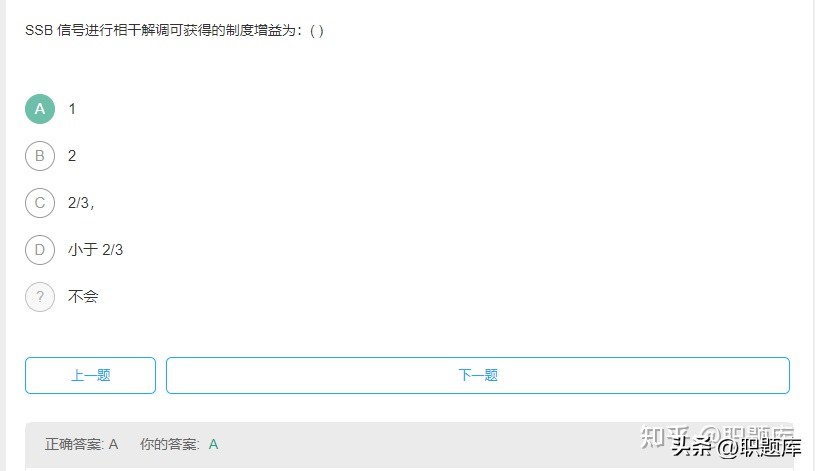The image size is (815, 471).
Task: Advance with the 下一题 button
Action: (478, 375)
